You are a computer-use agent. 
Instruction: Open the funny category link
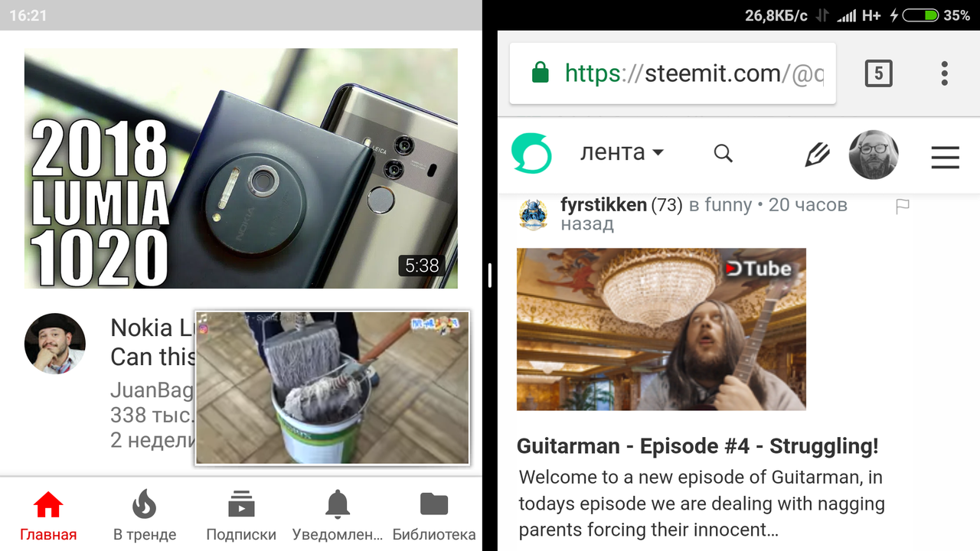(x=728, y=205)
